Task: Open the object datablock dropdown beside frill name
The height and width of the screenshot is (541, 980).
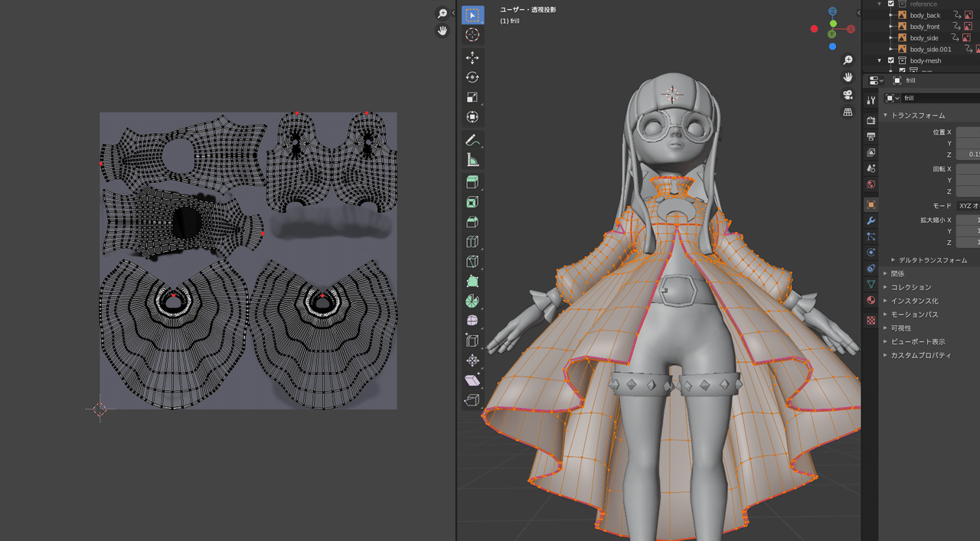Action: 893,98
